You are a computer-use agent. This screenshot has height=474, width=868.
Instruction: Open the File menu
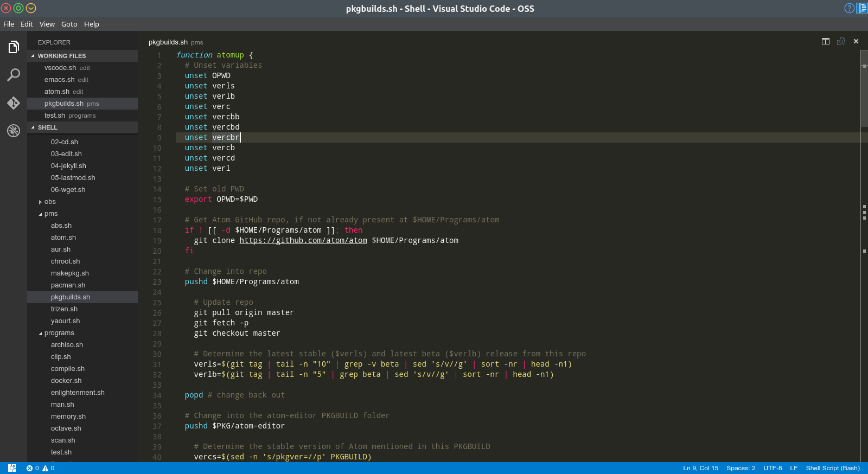point(9,24)
